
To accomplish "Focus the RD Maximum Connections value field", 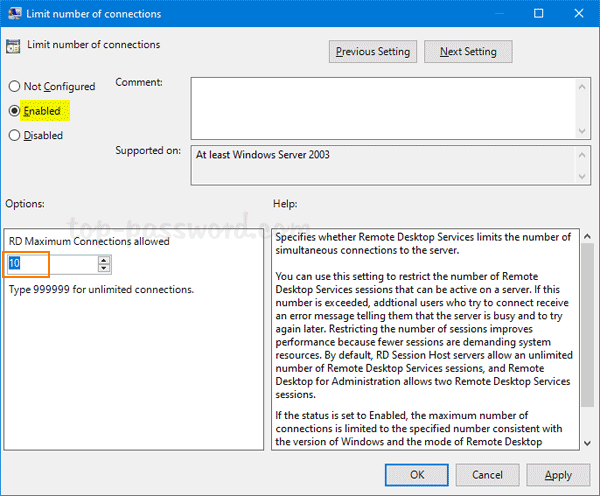I will (x=52, y=264).
